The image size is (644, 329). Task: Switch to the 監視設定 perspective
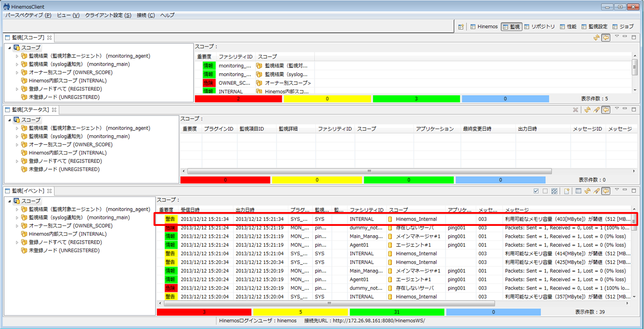pyautogui.click(x=594, y=27)
